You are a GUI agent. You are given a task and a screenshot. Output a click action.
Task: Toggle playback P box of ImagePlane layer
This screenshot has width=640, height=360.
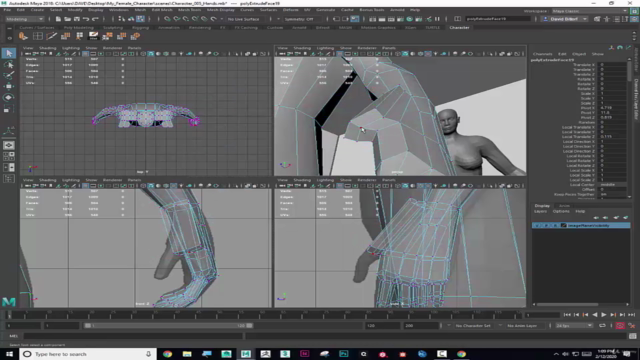click(x=546, y=225)
